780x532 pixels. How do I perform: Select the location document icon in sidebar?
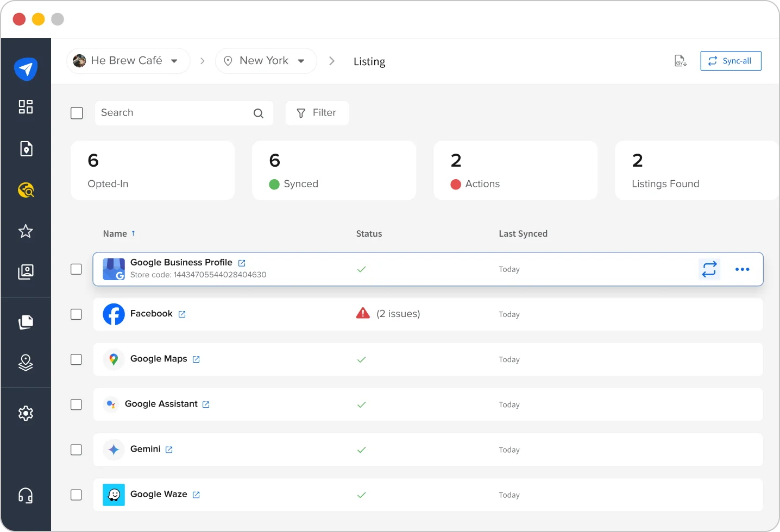click(26, 148)
